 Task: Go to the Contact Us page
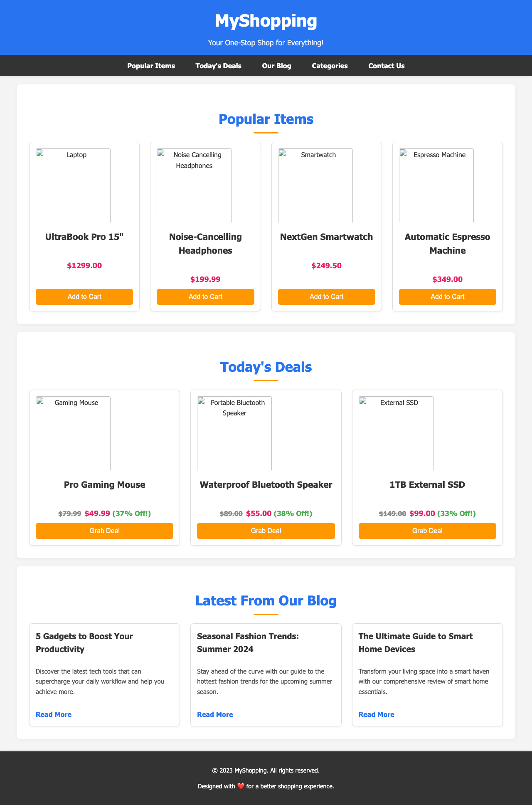click(386, 65)
